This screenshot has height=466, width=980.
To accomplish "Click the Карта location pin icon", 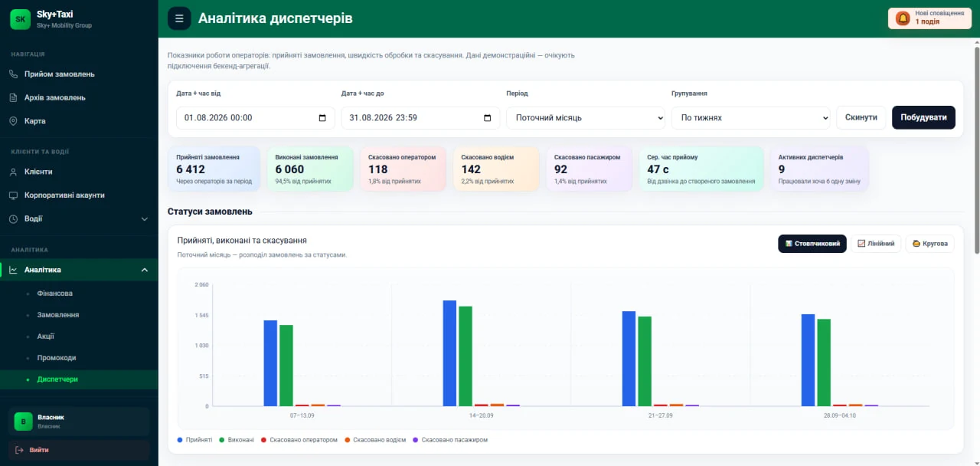I will pyautogui.click(x=13, y=121).
